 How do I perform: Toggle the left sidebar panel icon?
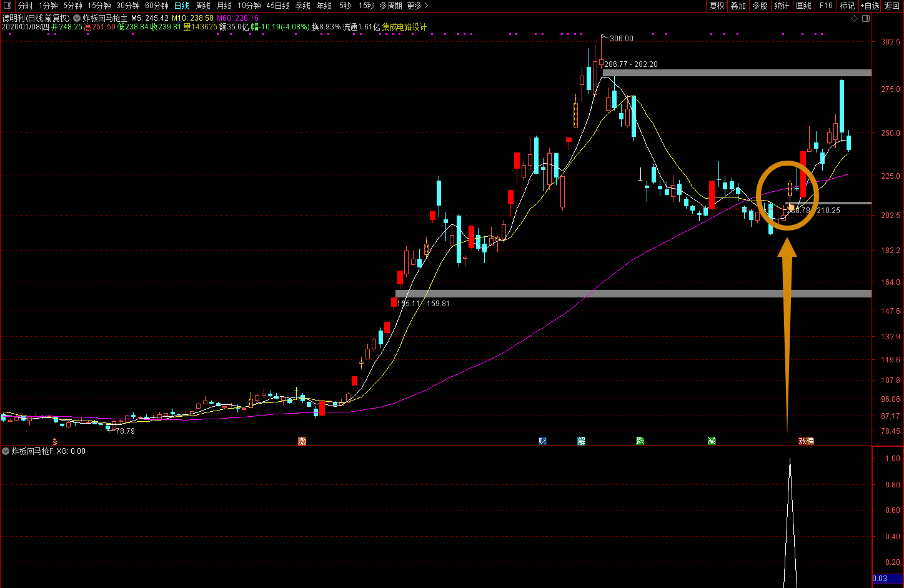pos(7,6)
